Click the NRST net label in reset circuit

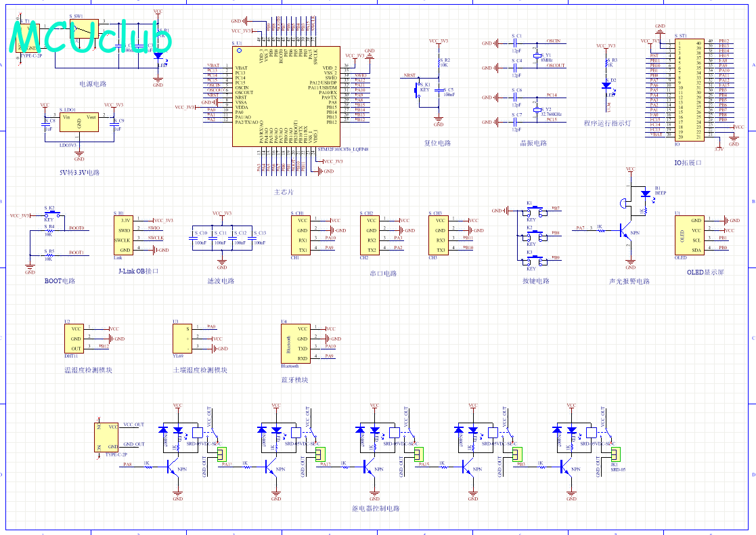[x=409, y=75]
